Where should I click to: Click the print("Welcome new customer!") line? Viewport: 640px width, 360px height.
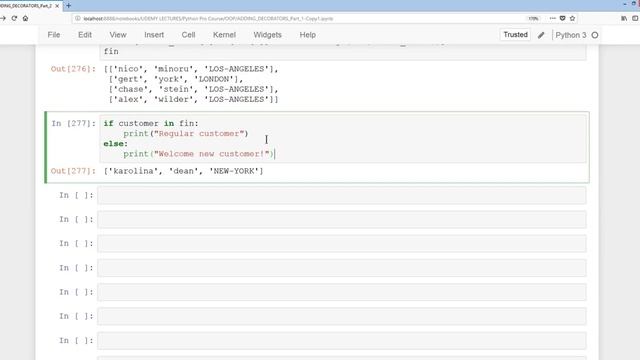(199, 154)
